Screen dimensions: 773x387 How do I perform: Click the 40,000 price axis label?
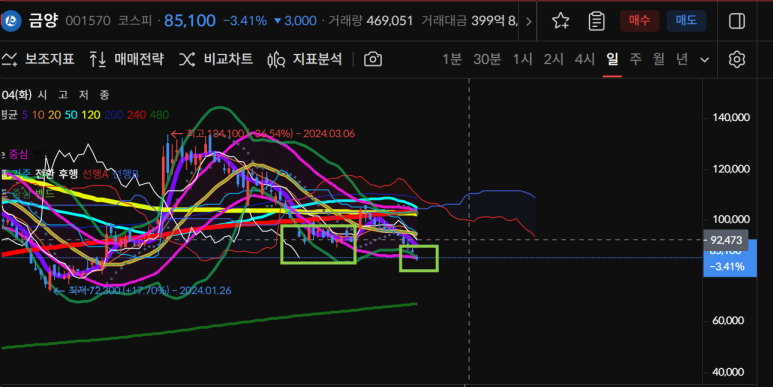pyautogui.click(x=728, y=372)
